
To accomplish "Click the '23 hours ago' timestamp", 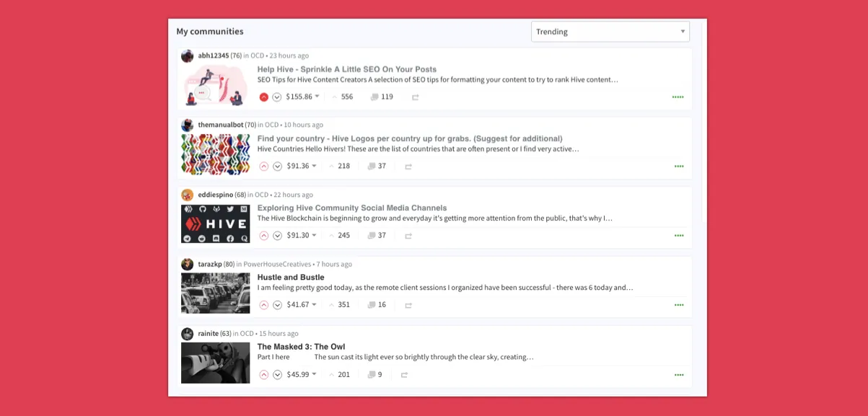I will [289, 56].
